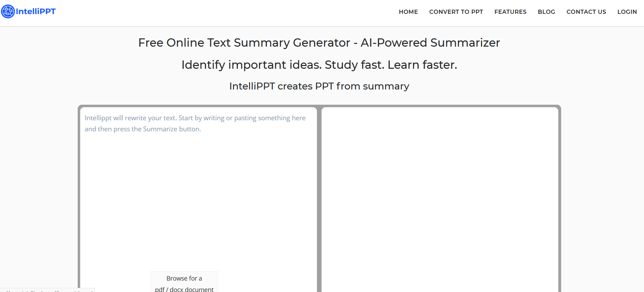The image size is (644, 292).
Task: Click the text 'Identify important ideas. Study fast. Learn faster.'
Action: pyautogui.click(x=319, y=65)
